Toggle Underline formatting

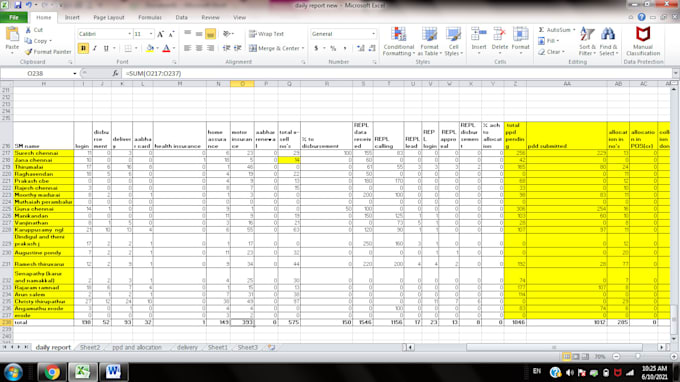(x=106, y=48)
